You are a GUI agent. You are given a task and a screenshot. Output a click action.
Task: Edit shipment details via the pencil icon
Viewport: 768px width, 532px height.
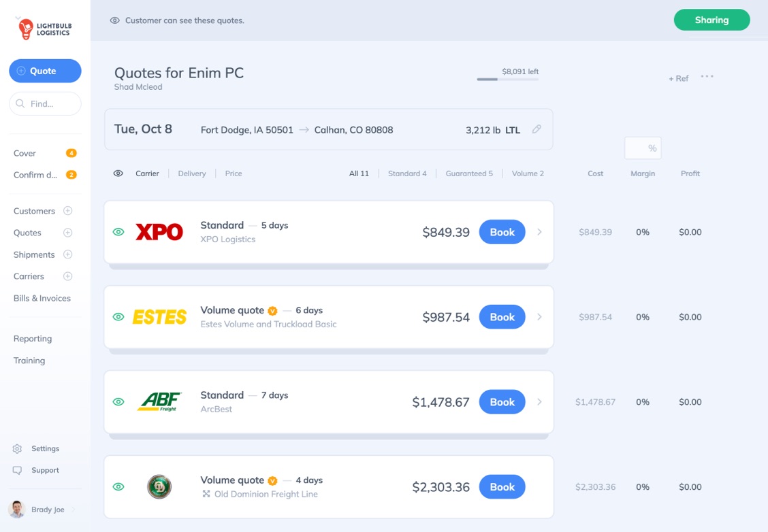pyautogui.click(x=536, y=129)
